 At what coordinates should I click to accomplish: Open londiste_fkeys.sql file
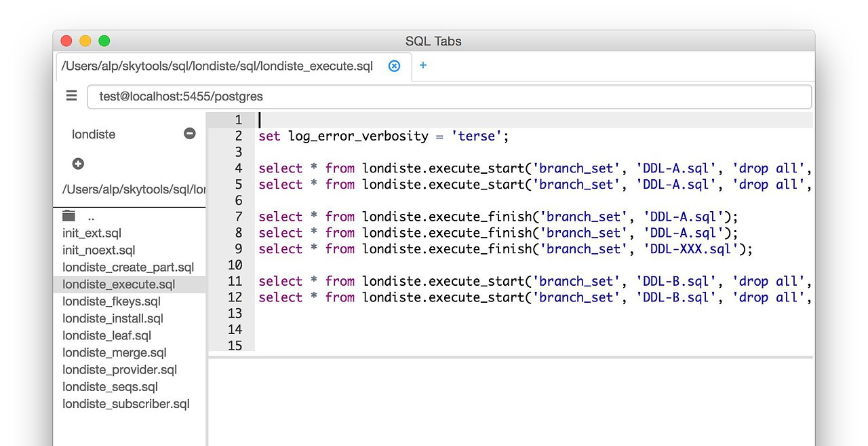pos(111,301)
